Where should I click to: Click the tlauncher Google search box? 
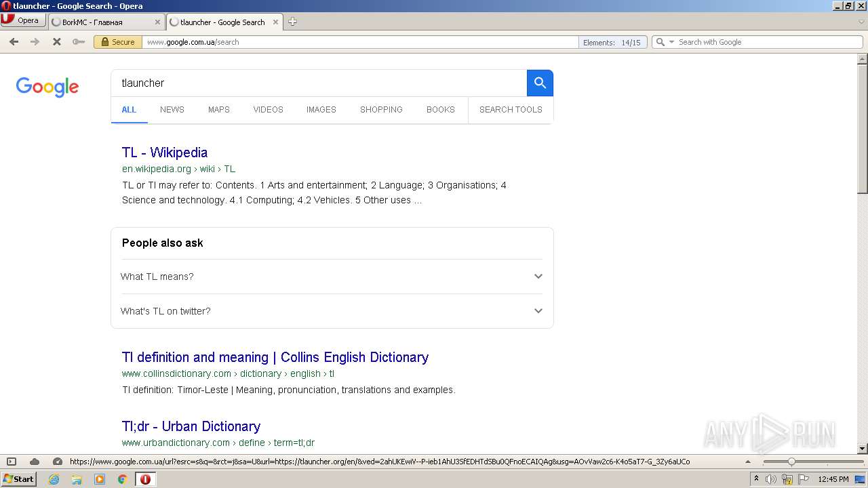319,83
